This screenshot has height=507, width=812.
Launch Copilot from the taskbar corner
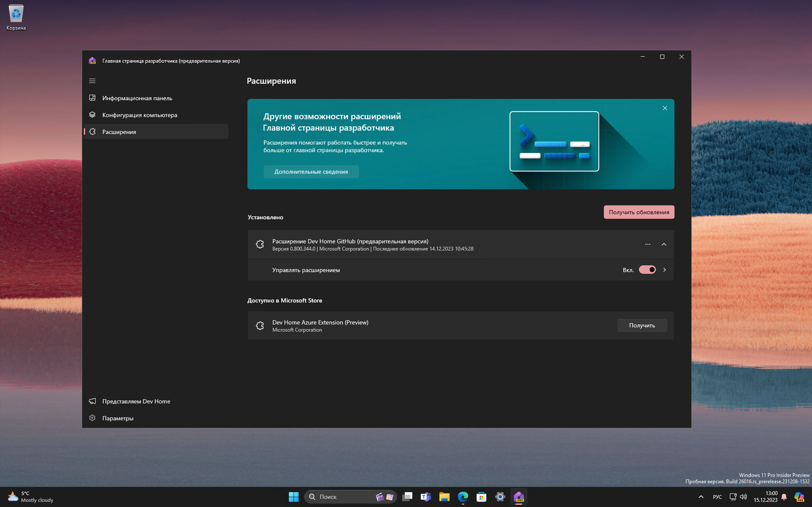pyautogui.click(x=800, y=497)
